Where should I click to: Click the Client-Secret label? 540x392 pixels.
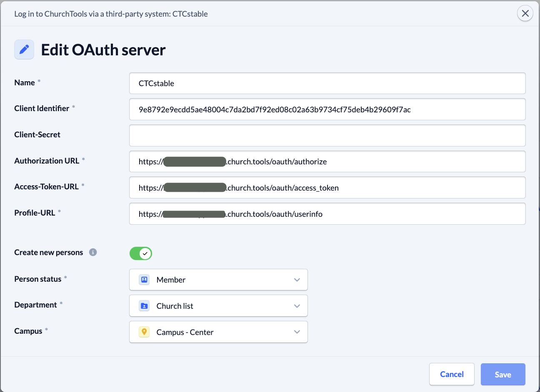(x=37, y=134)
